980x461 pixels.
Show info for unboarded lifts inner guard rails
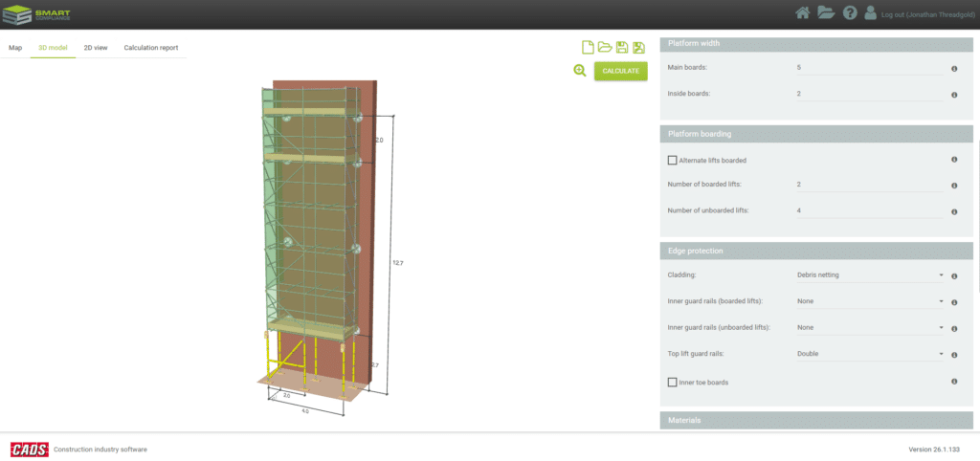pyautogui.click(x=954, y=329)
